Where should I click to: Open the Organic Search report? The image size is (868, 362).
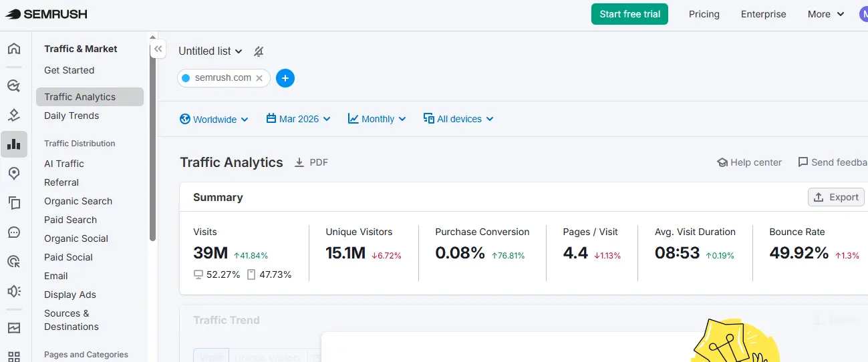(78, 201)
